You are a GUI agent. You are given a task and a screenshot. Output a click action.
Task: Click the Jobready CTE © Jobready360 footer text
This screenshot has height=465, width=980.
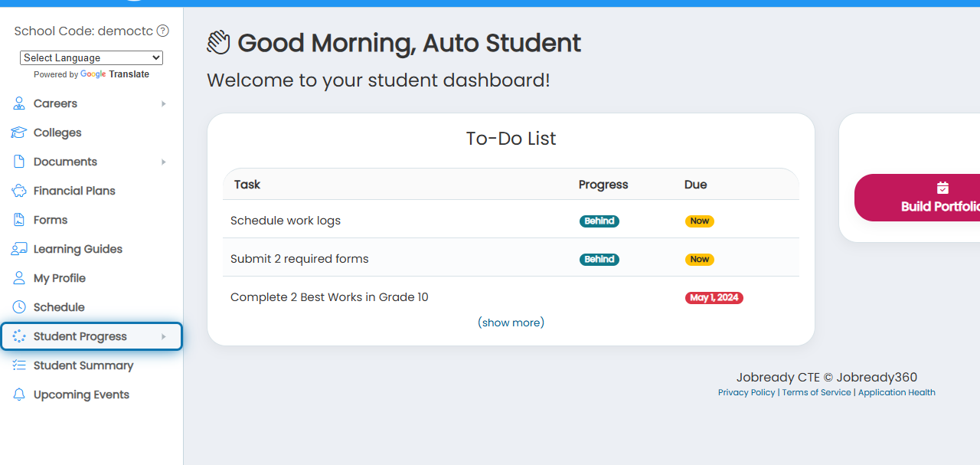827,377
